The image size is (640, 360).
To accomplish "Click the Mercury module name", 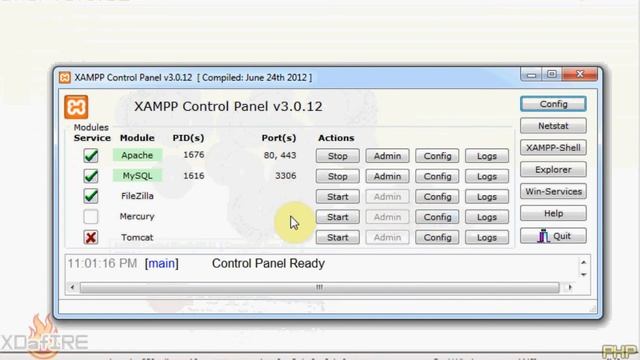I will tap(137, 216).
